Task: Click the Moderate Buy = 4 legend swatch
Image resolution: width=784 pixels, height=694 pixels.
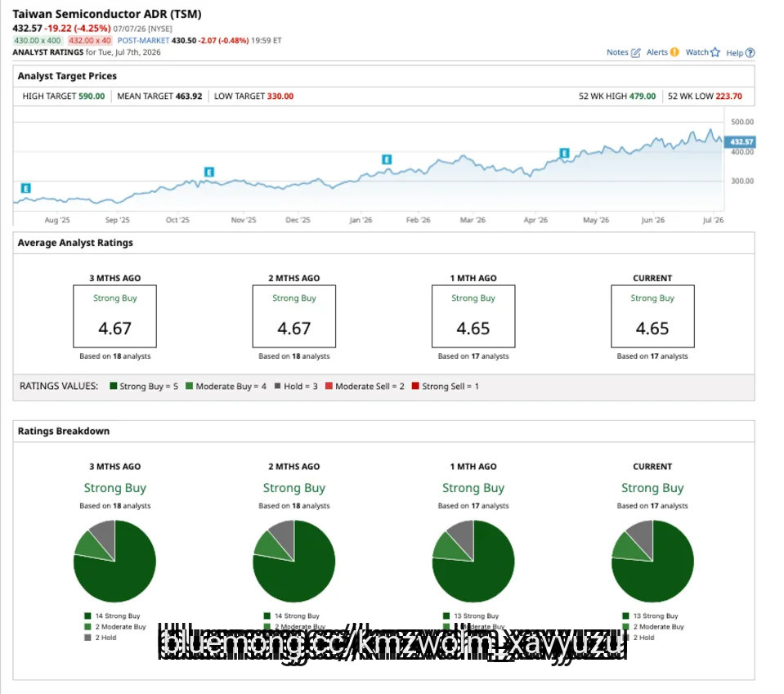Action: [x=189, y=386]
